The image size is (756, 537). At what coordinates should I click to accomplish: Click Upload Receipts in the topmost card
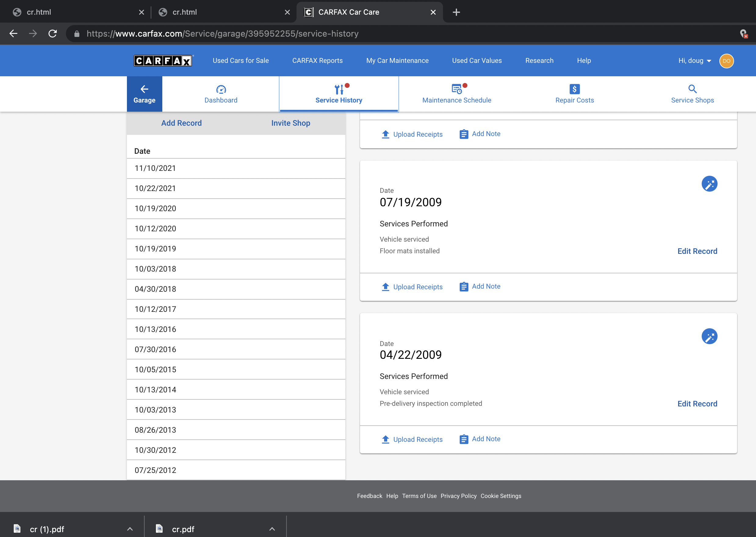coord(412,134)
